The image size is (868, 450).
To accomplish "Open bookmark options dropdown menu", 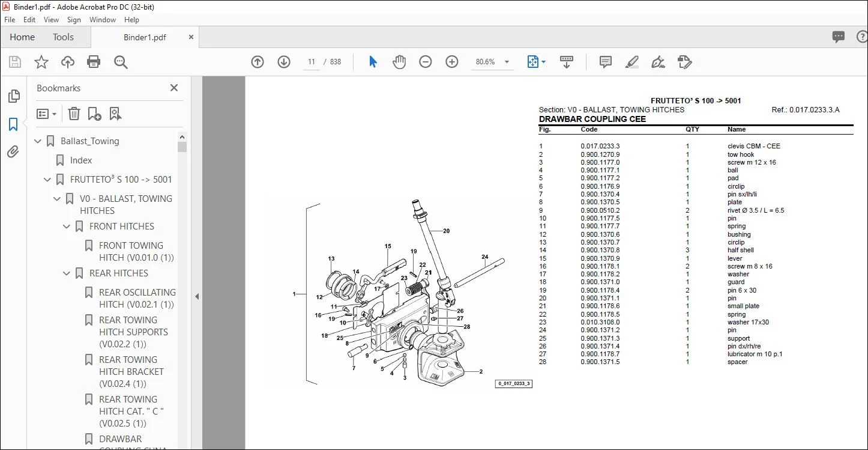I will (x=46, y=114).
